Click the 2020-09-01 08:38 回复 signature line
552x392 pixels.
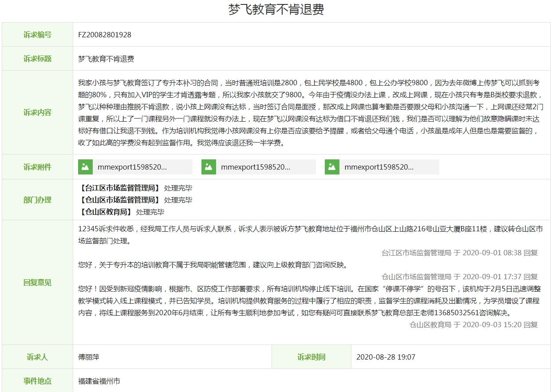[x=460, y=253]
